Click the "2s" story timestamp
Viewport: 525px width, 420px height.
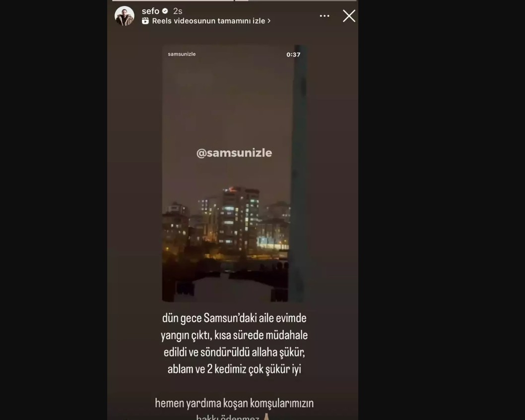178,11
